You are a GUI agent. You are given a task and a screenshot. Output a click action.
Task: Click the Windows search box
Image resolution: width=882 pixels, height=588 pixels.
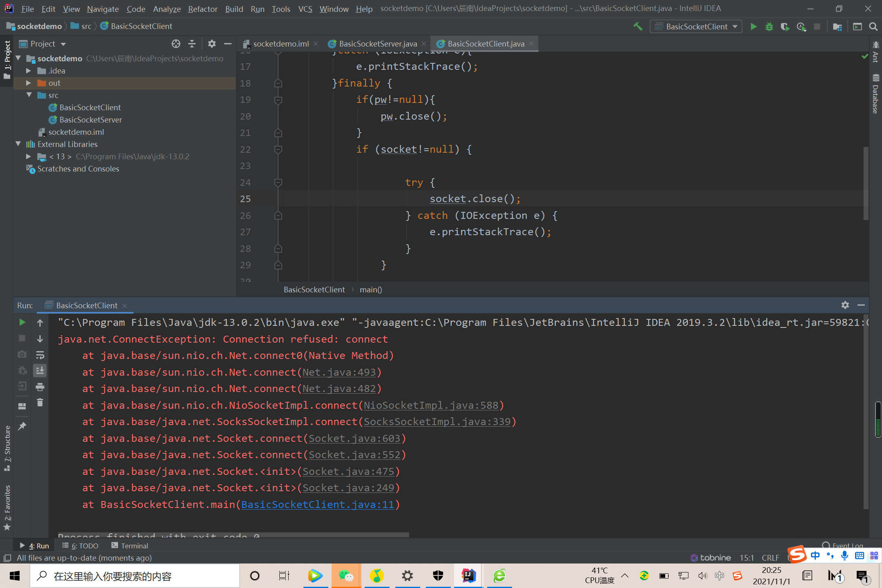click(135, 576)
